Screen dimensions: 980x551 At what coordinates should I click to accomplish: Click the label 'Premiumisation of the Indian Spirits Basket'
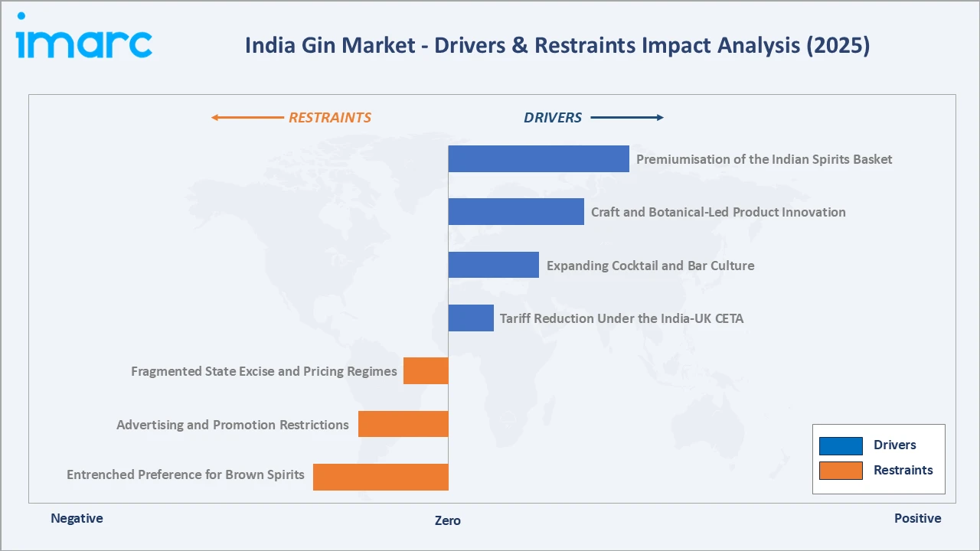[x=764, y=159]
